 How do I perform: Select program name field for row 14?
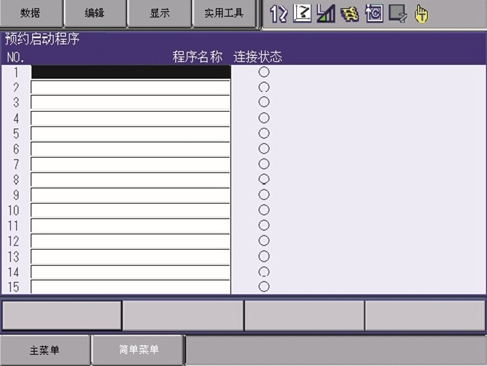[131, 272]
